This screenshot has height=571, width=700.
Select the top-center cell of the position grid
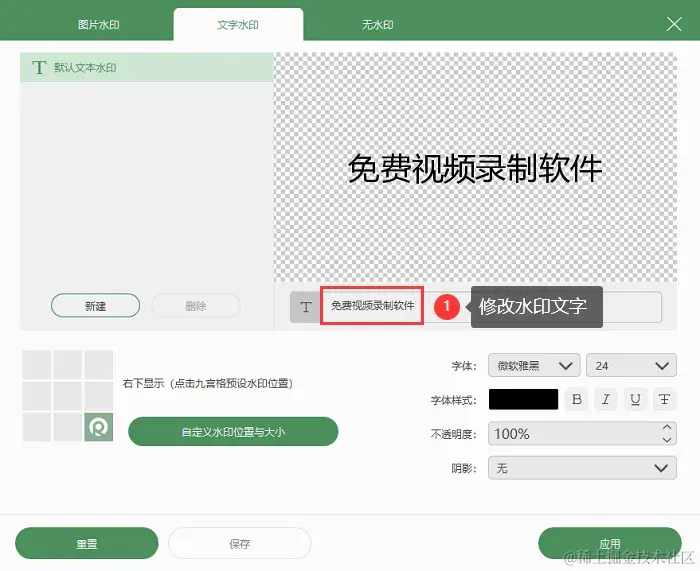pos(67,365)
